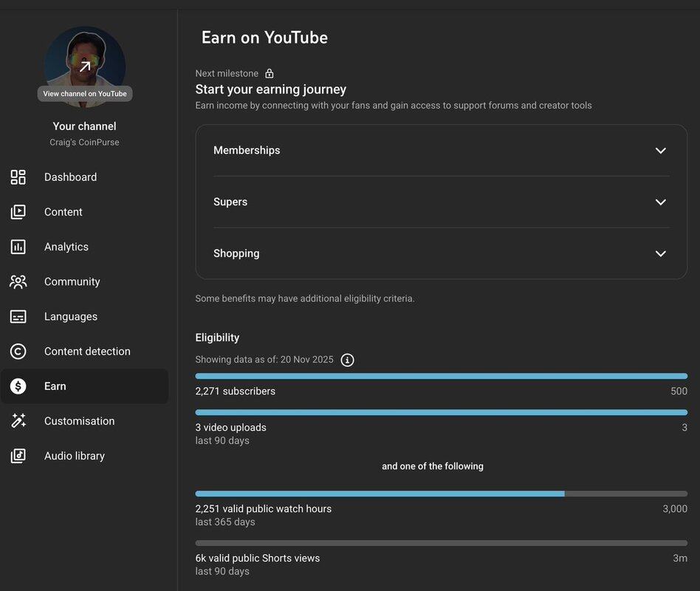
Task: Open Analytics via the bar-chart icon
Action: (x=18, y=247)
